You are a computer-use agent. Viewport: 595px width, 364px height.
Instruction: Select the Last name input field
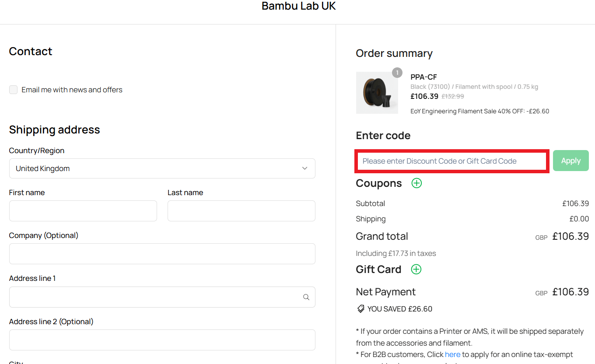tap(241, 211)
